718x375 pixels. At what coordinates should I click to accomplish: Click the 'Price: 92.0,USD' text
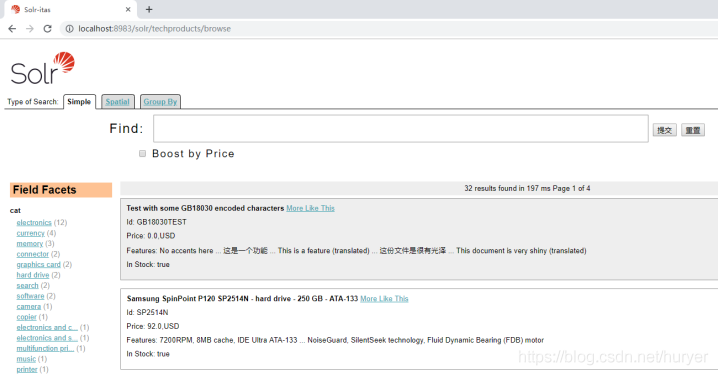click(x=153, y=326)
